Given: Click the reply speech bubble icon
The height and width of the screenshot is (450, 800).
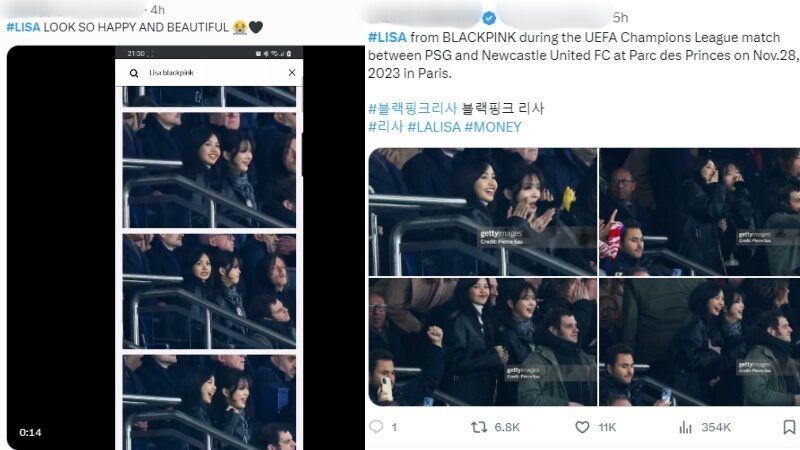Looking at the screenshot, I should pyautogui.click(x=376, y=427).
